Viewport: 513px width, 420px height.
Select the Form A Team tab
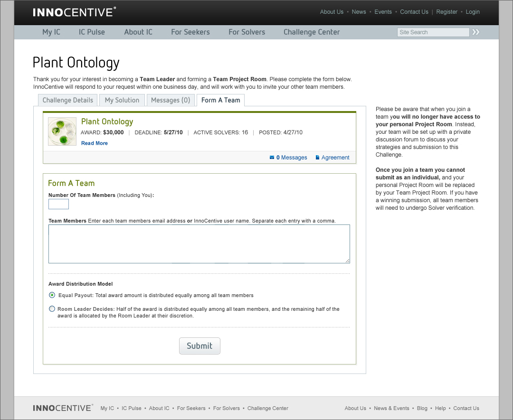(221, 100)
